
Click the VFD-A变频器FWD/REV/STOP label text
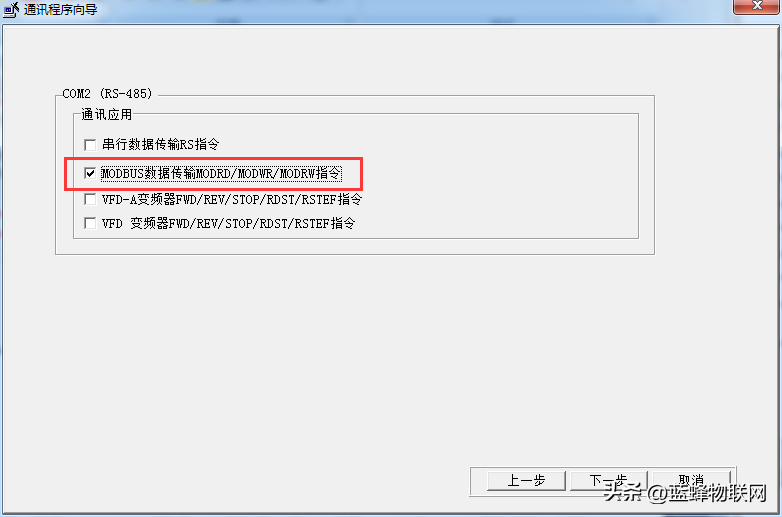click(232, 199)
